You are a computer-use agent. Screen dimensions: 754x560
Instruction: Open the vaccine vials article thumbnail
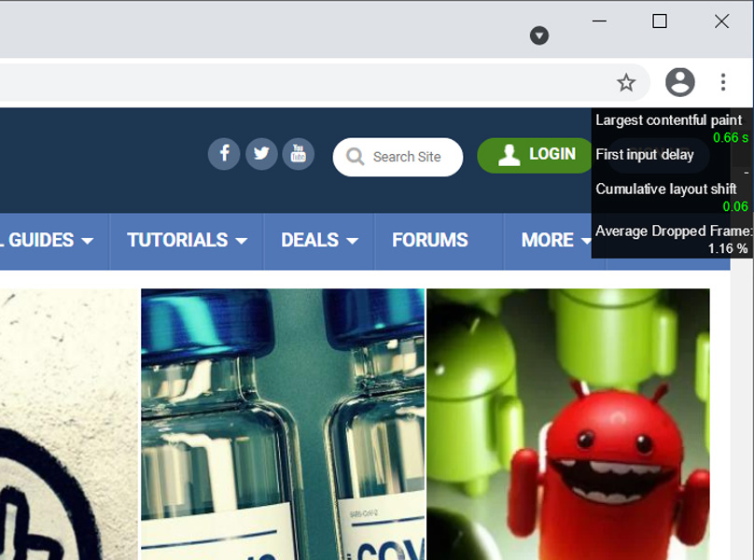tap(283, 425)
